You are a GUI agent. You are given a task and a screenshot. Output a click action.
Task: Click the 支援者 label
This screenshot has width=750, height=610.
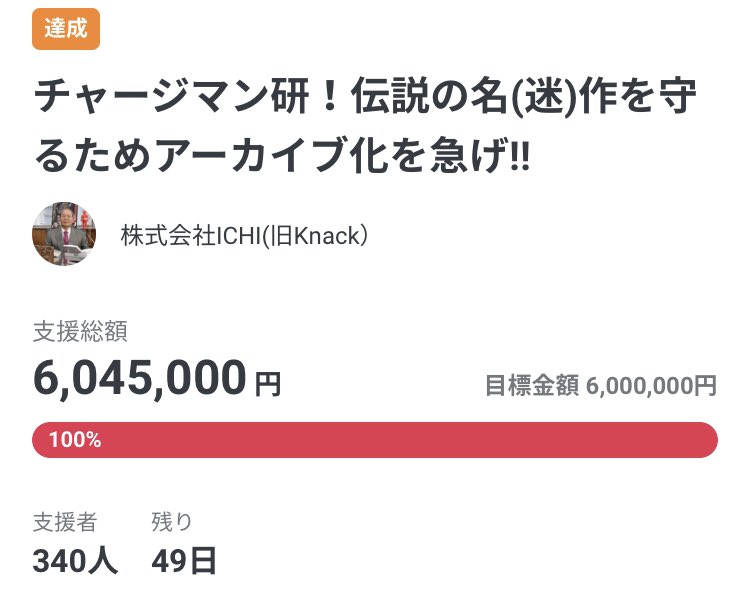click(x=65, y=521)
